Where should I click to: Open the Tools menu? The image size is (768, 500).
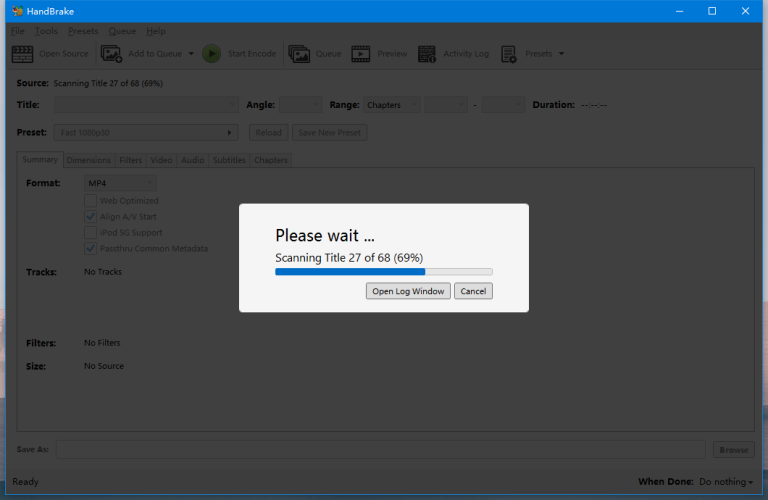coord(46,31)
